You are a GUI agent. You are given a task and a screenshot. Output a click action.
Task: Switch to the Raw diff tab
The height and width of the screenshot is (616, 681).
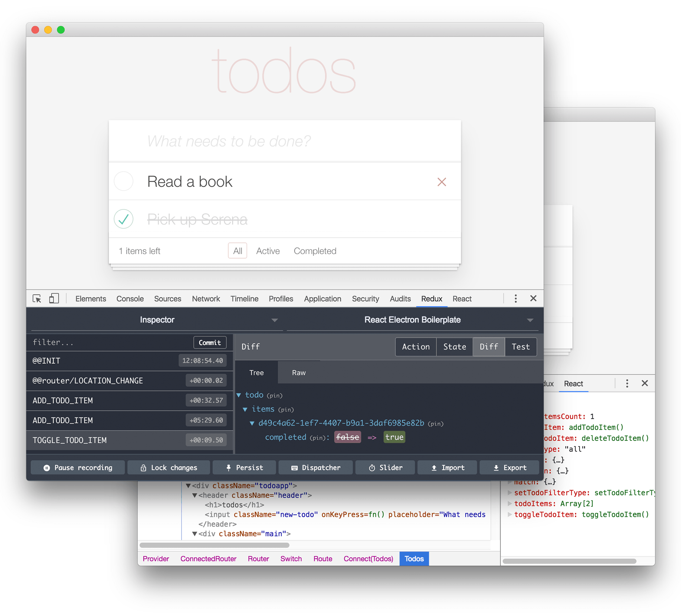(299, 373)
